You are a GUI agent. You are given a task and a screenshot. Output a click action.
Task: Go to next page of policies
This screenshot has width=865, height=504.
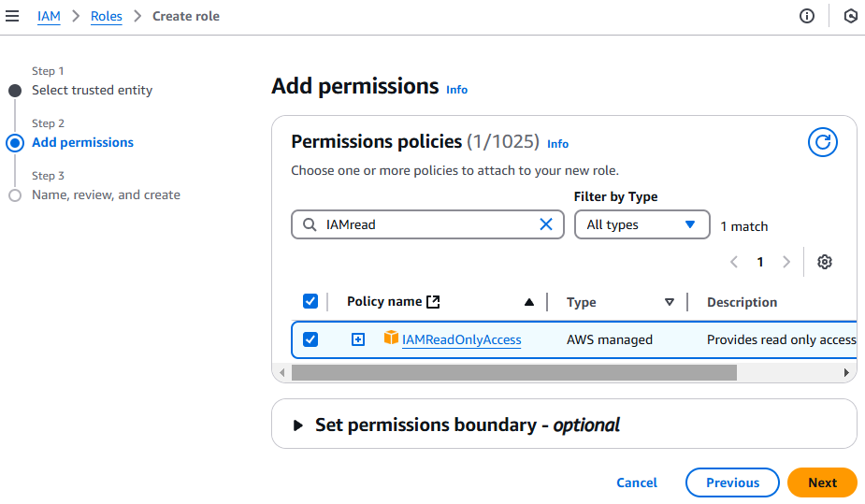[786, 262]
